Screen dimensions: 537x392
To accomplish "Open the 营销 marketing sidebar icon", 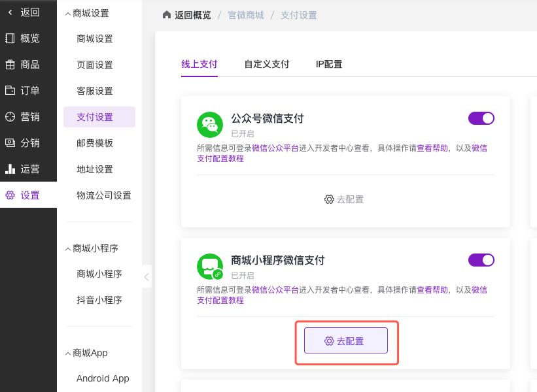I will [10, 116].
